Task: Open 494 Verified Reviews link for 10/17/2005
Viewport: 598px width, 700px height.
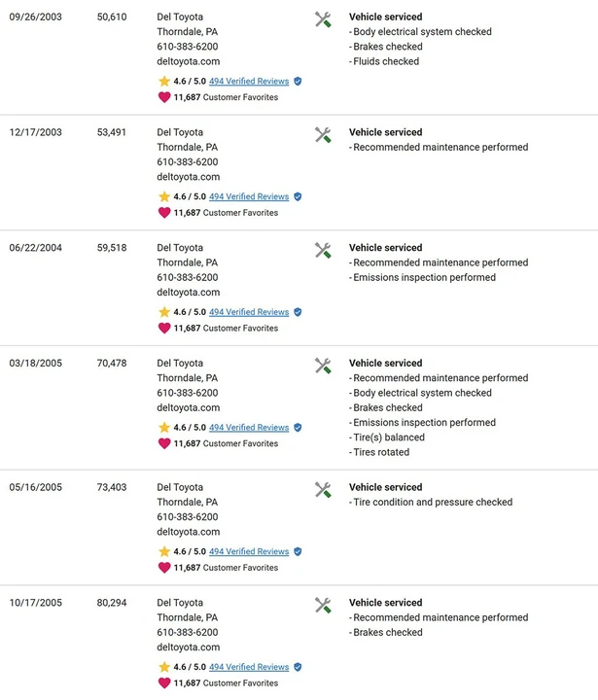Action: pos(249,667)
